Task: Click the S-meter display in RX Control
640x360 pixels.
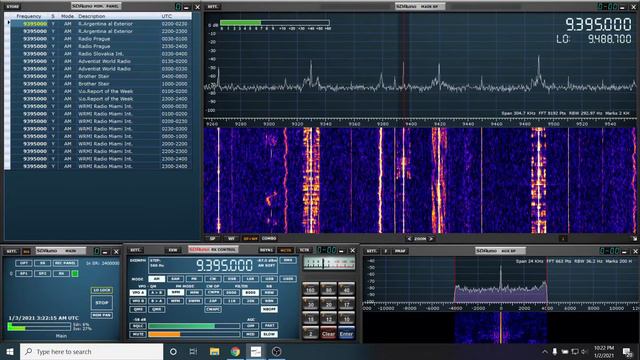Action: [329, 264]
